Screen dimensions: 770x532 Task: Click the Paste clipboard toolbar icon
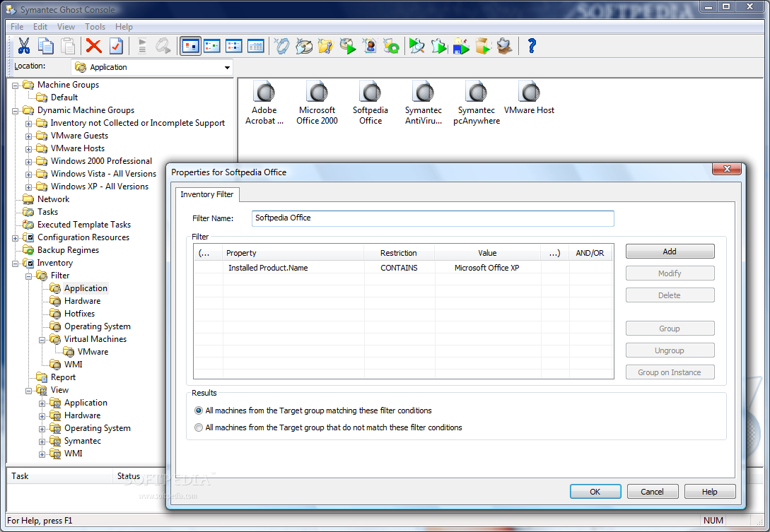pyautogui.click(x=68, y=46)
